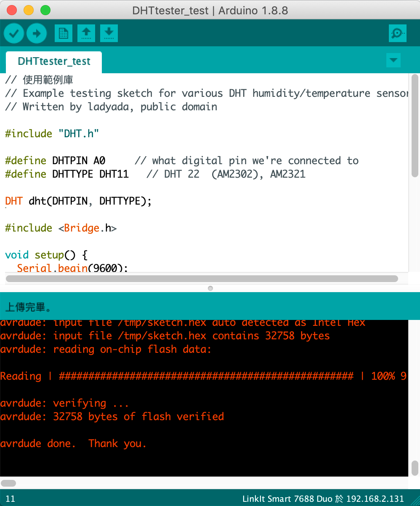Click the Upload (arrow) toolbar icon
Viewport: 420px width, 506px height.
[x=37, y=33]
